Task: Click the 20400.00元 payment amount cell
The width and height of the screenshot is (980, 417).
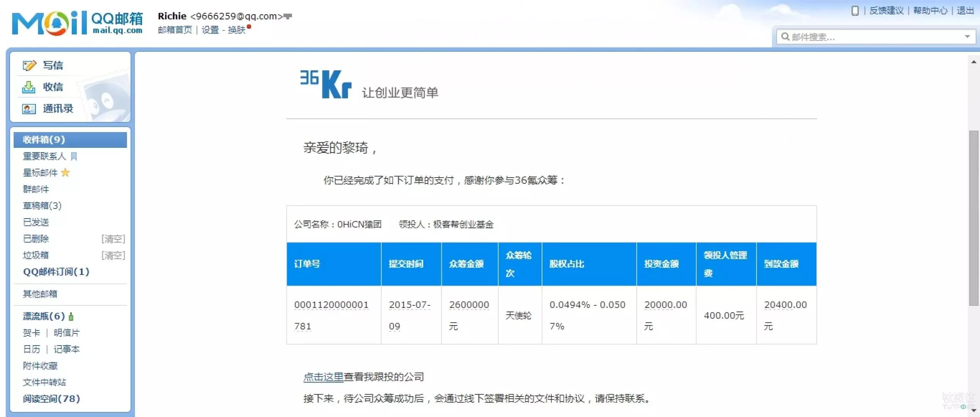Action: pos(786,315)
